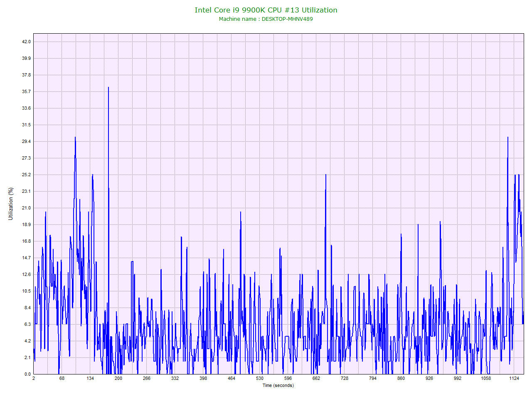Click the 530 seconds time axis label
This screenshot has height=399, width=532.
260,378
